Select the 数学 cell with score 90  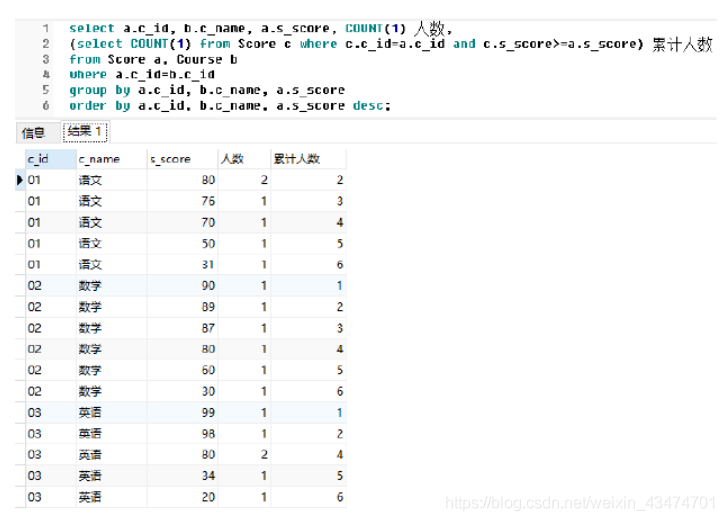pyautogui.click(x=111, y=285)
